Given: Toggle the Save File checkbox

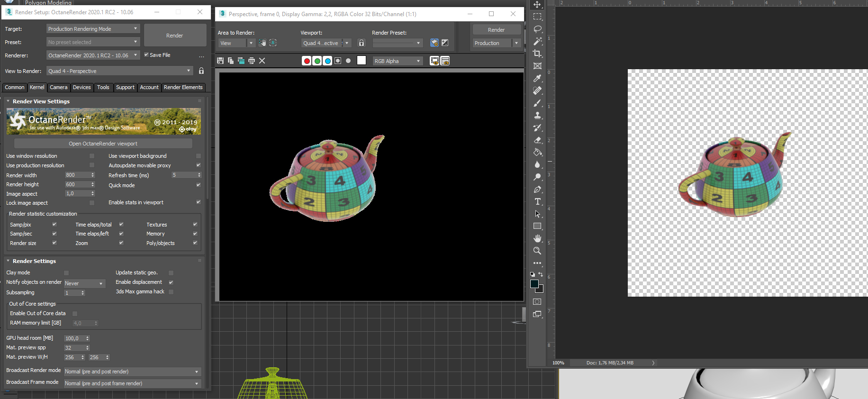Looking at the screenshot, I should [146, 55].
